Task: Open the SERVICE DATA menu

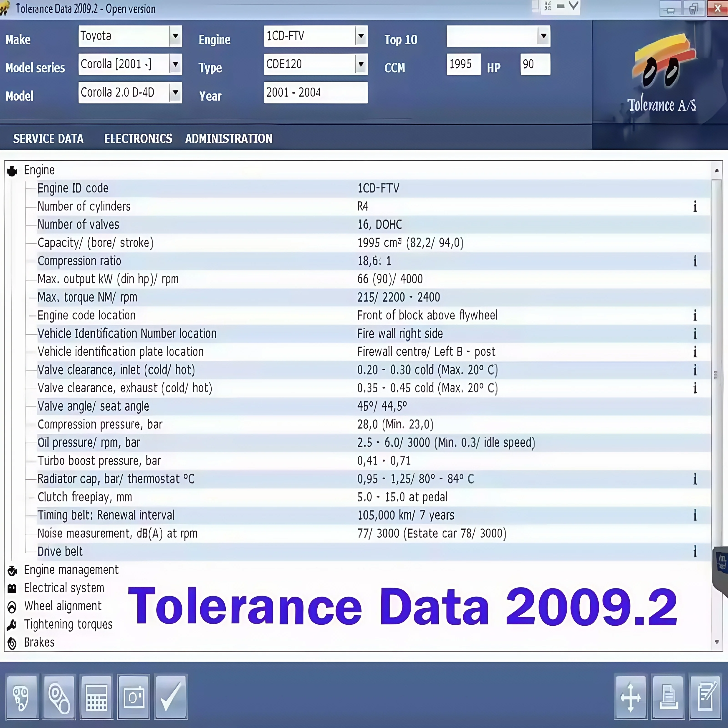Action: coord(48,139)
